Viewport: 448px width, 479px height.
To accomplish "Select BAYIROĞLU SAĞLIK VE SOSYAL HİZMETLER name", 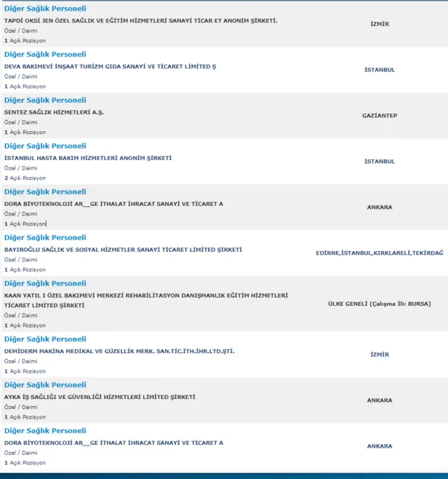I will click(123, 250).
